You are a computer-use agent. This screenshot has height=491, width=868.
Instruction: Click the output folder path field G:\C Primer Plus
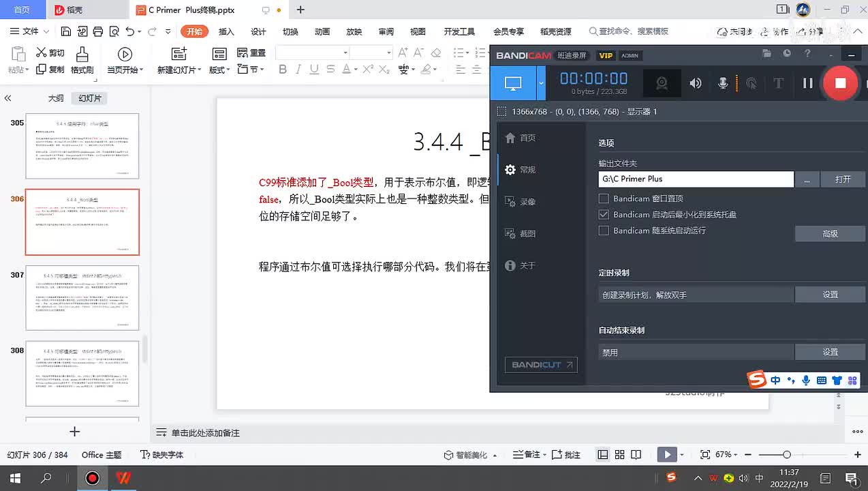[696, 179]
